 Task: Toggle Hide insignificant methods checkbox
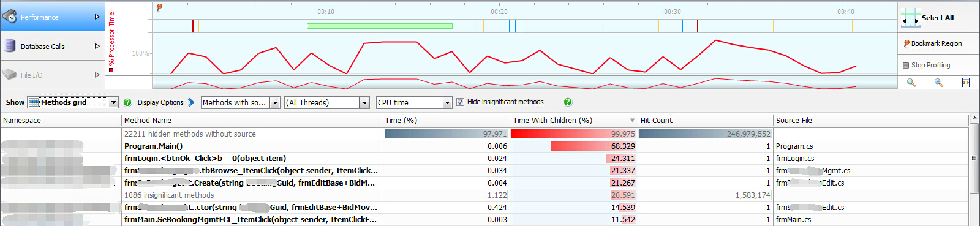pos(460,102)
